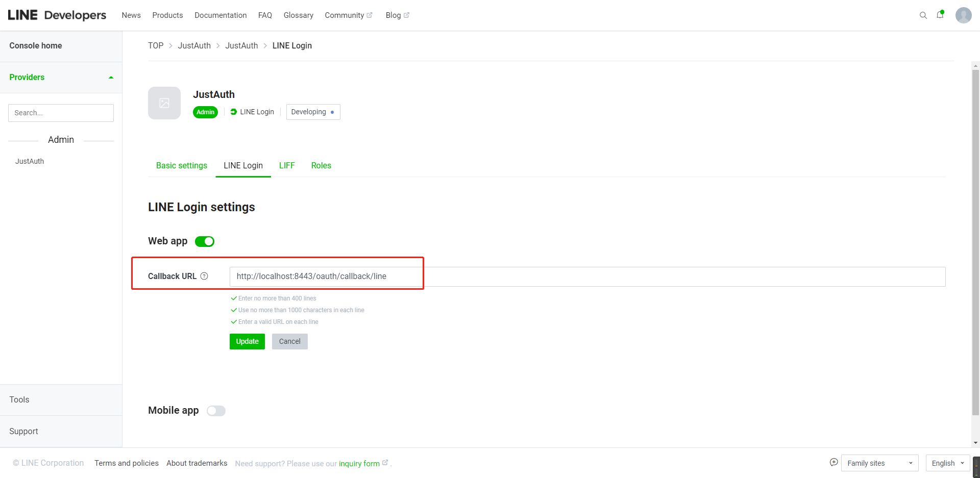Click the green Admin badge
The width and height of the screenshot is (980, 478).
pos(205,112)
